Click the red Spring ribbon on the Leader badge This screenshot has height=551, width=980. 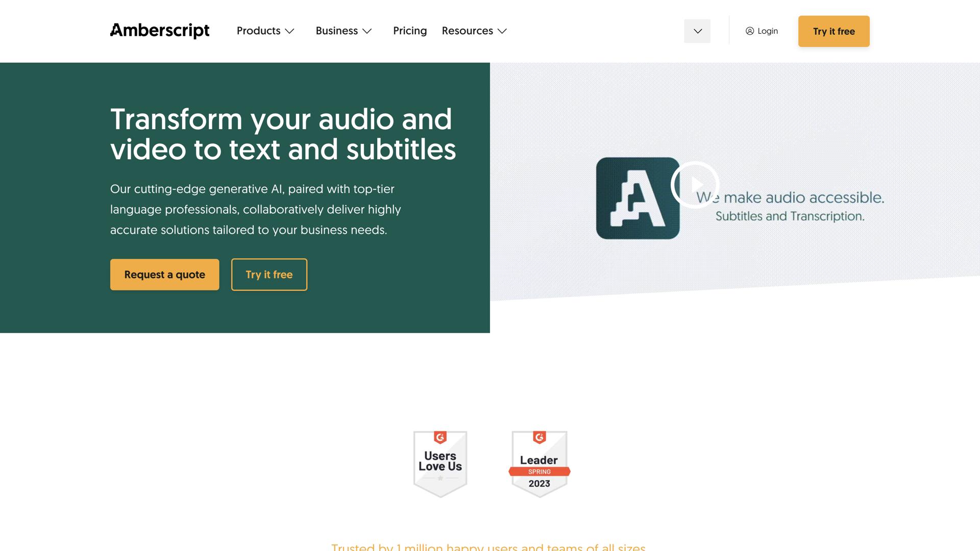[x=539, y=472]
